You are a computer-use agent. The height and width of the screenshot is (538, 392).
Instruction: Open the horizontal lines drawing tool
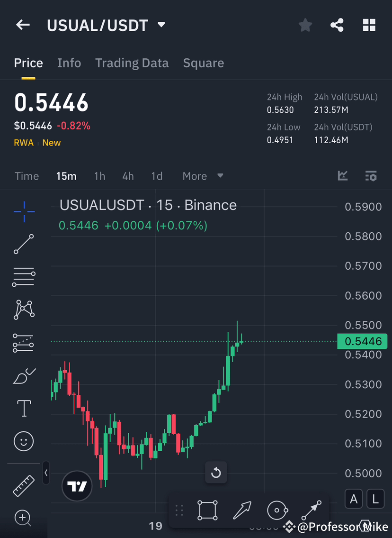click(23, 277)
